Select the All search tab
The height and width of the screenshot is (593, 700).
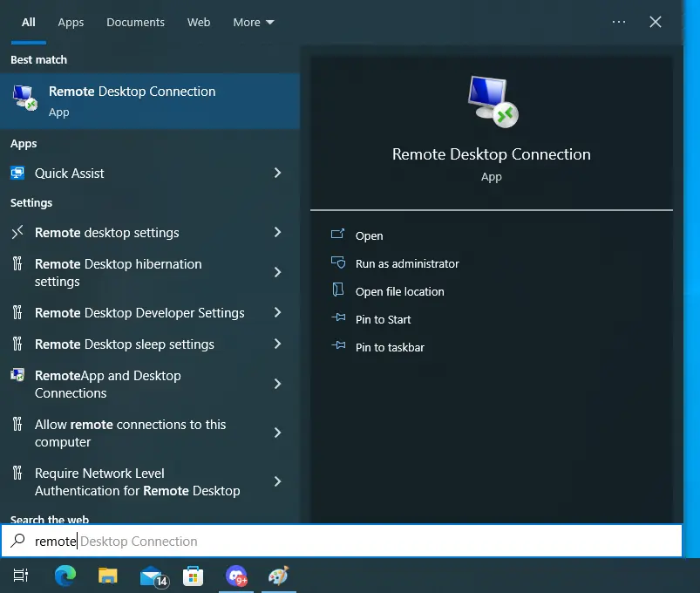click(x=29, y=23)
